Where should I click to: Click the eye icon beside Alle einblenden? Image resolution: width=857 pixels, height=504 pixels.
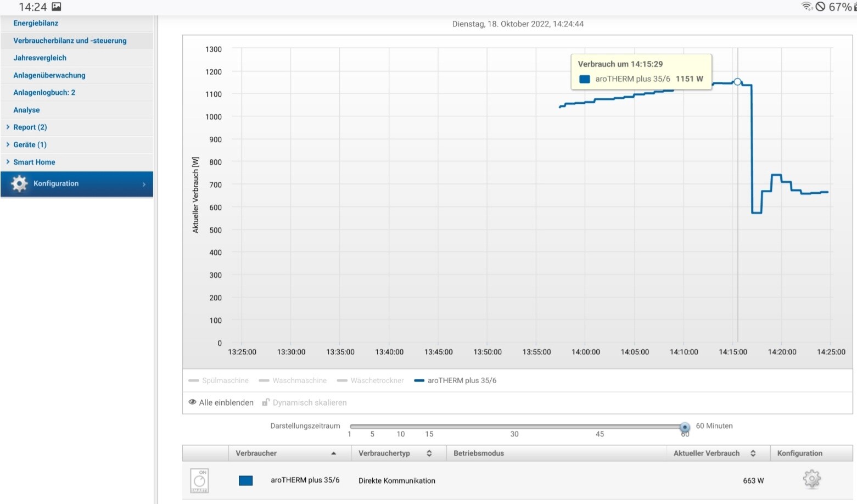click(x=192, y=402)
